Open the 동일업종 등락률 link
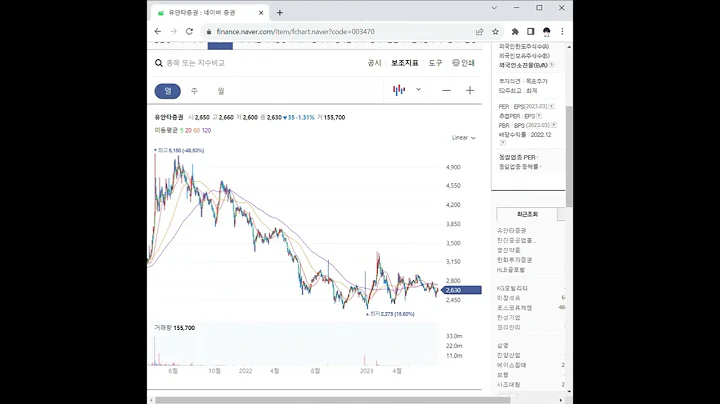720x404 pixels. 520,167
